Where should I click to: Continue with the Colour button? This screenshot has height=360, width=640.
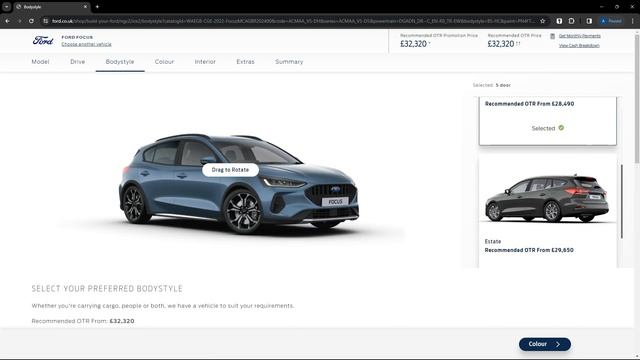coord(544,344)
